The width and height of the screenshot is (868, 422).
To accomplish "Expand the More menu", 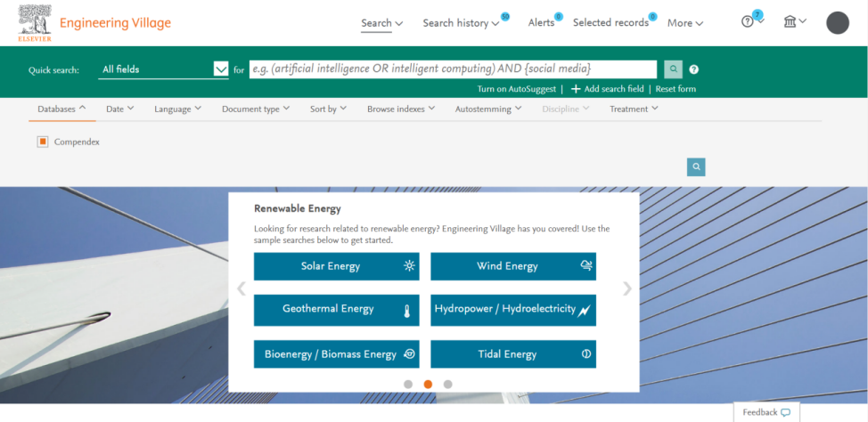I will pos(685,23).
